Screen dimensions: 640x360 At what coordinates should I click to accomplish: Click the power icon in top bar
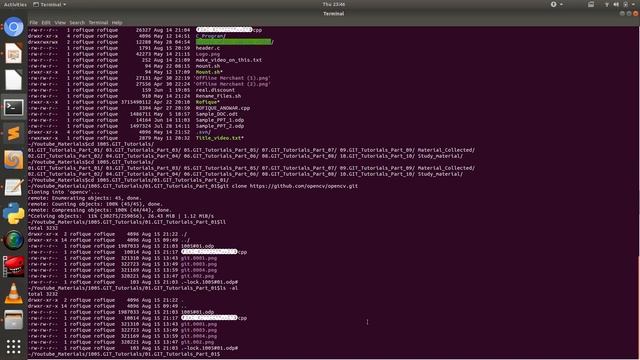625,4
